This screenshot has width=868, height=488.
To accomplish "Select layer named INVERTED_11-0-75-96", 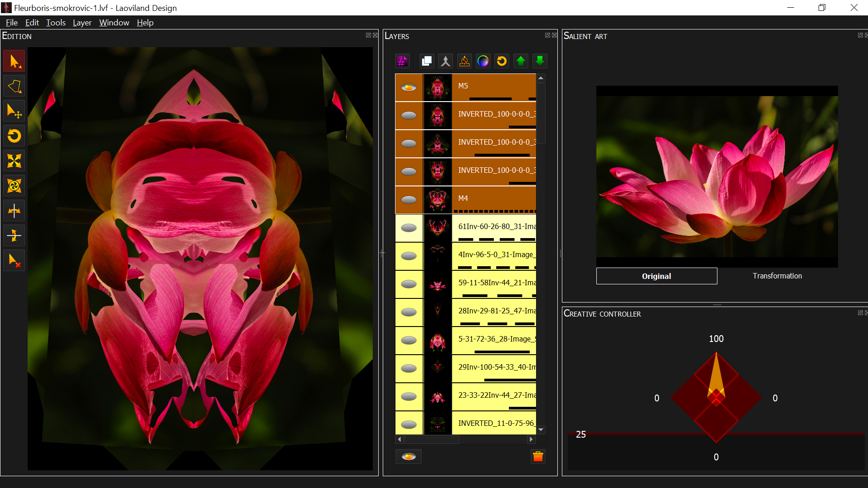I will tap(494, 423).
